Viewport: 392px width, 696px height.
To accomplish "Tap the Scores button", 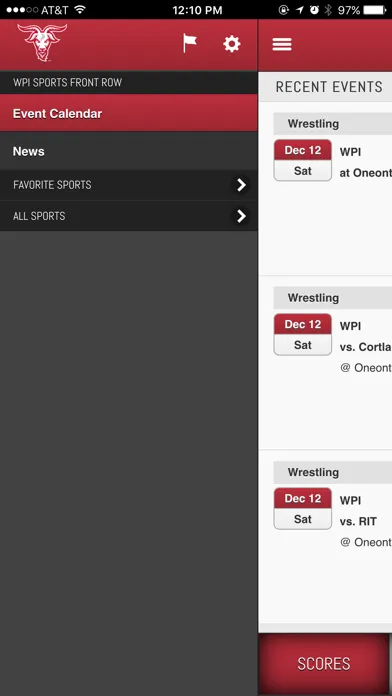I will (324, 664).
